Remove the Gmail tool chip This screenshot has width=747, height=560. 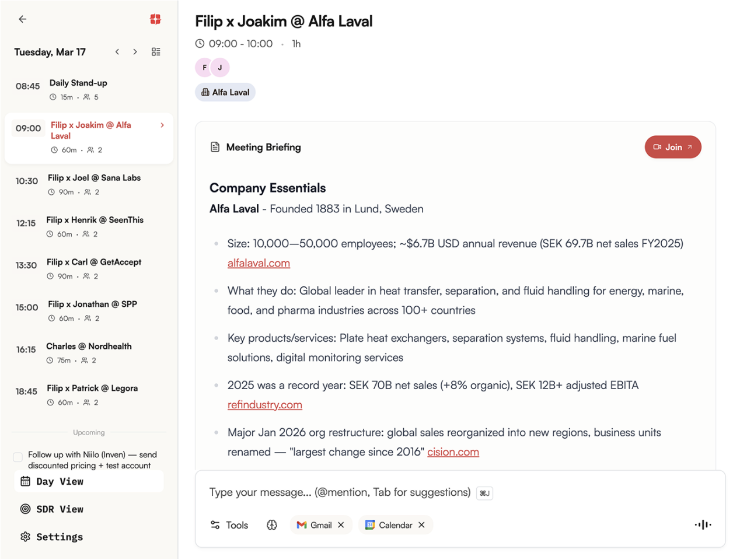click(341, 525)
